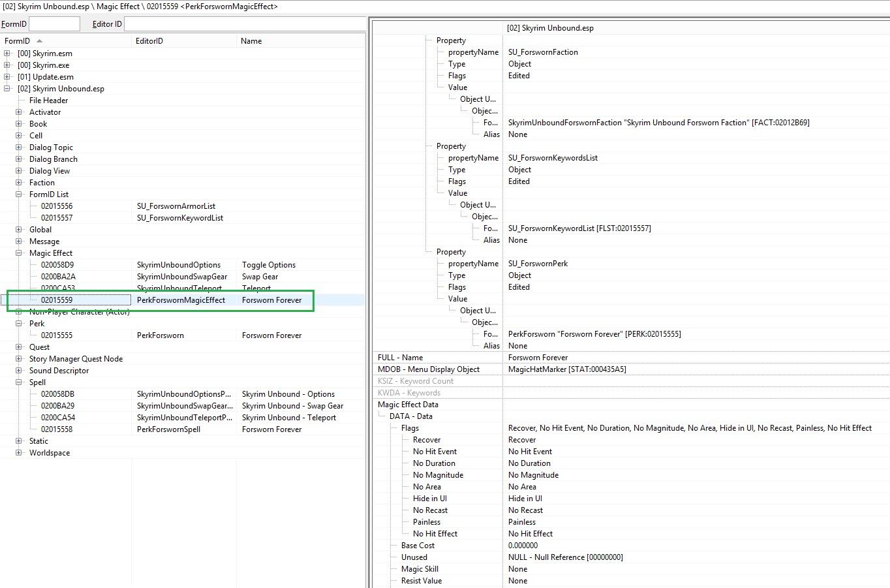Expand the [00] Skyrim.esm node
Screen dimensions: 890x588
point(7,54)
